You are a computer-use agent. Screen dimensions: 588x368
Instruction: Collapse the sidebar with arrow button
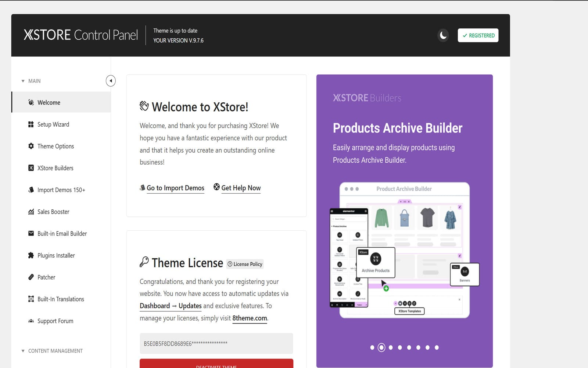111,81
